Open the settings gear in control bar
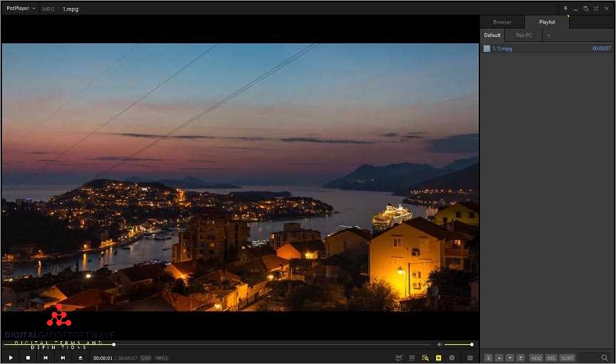 click(x=452, y=358)
